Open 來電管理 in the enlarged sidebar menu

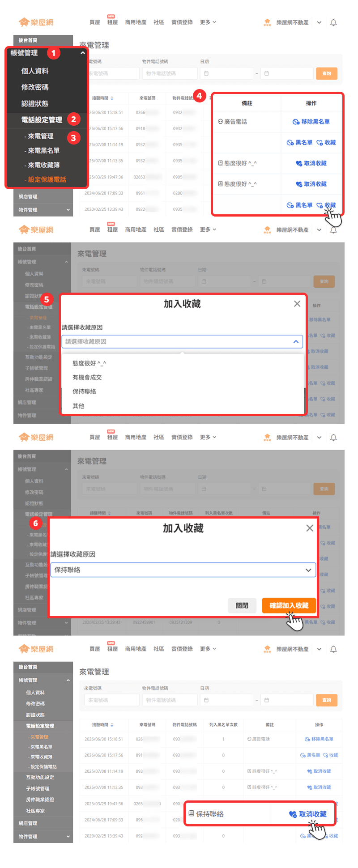[40, 136]
